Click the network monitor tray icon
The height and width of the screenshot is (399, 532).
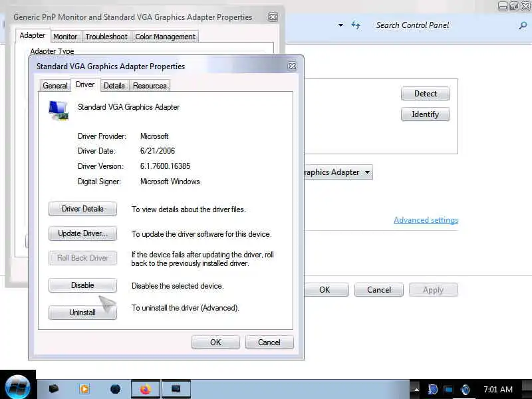(x=448, y=390)
